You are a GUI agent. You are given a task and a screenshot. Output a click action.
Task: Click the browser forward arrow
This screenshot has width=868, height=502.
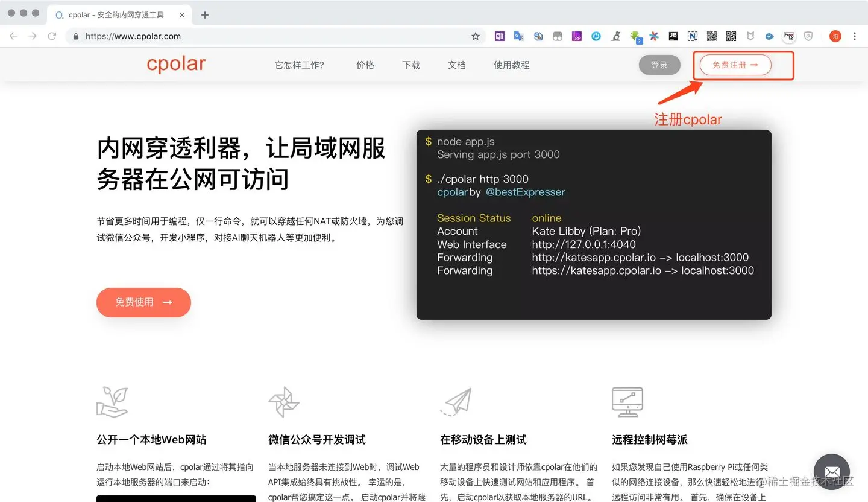click(33, 36)
